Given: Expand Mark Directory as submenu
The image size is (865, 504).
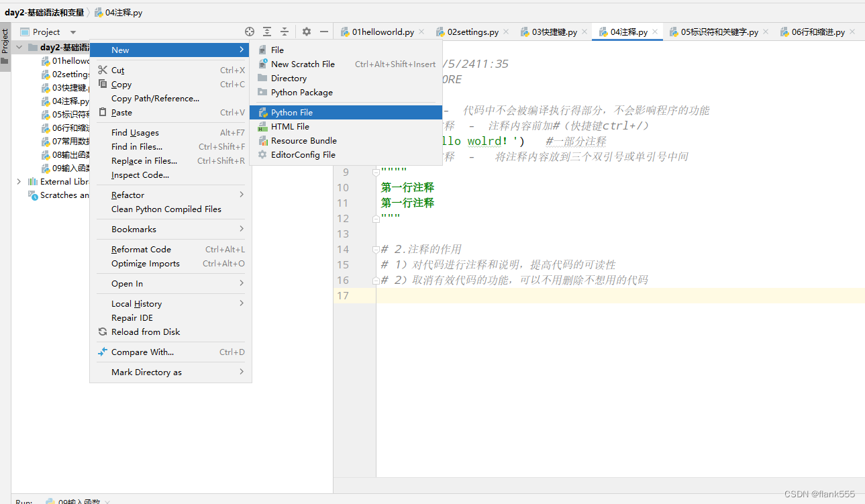Looking at the screenshot, I should click(170, 372).
